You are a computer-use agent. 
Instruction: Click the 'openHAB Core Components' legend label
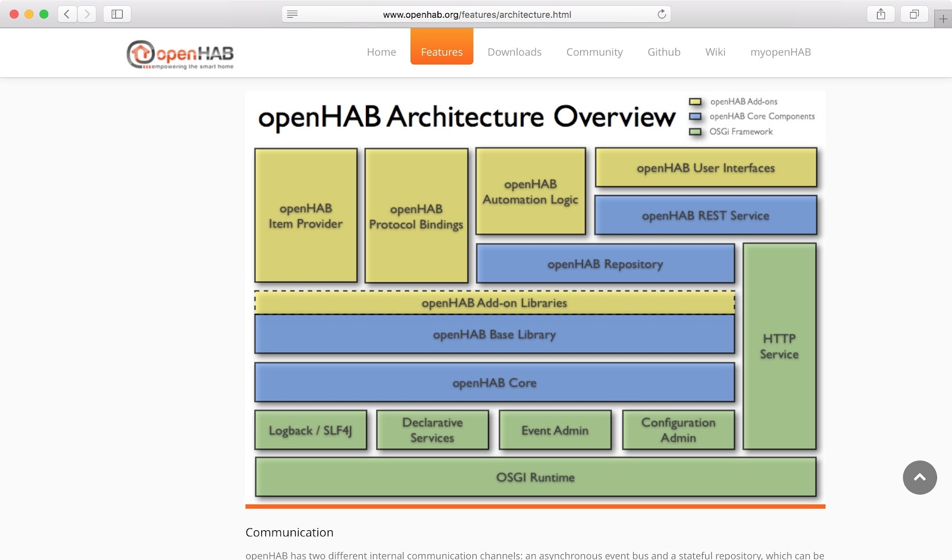(x=762, y=117)
